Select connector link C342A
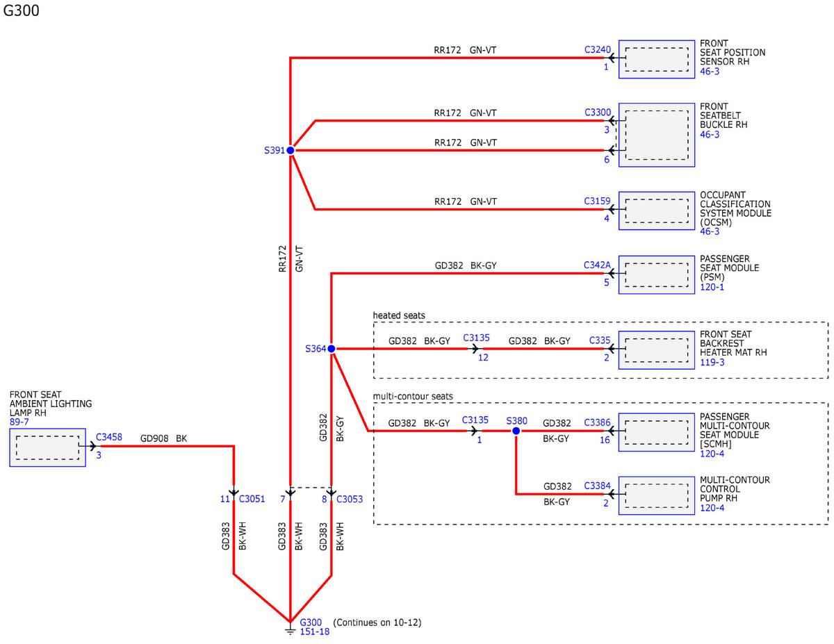Viewport: 834px width, 644px height. pyautogui.click(x=598, y=265)
